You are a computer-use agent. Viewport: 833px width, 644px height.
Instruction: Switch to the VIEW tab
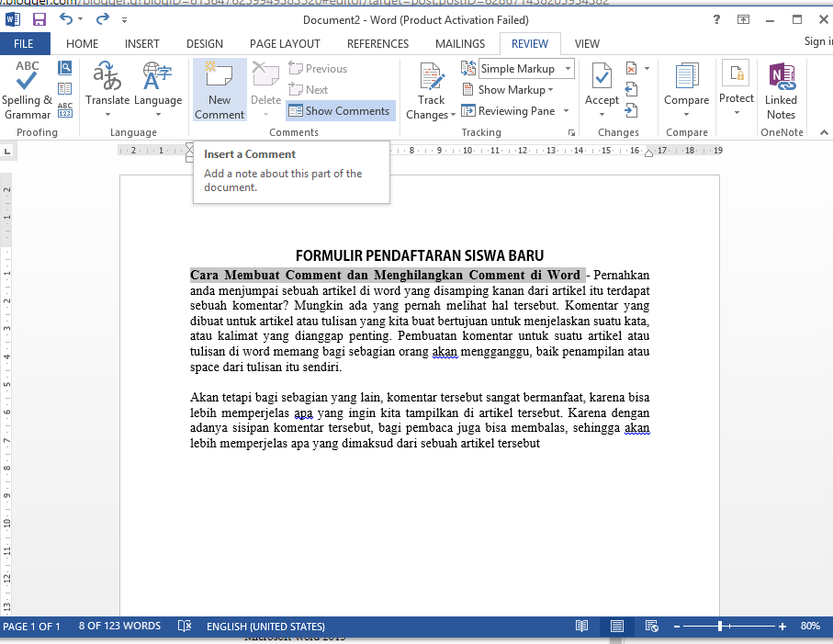click(x=587, y=43)
